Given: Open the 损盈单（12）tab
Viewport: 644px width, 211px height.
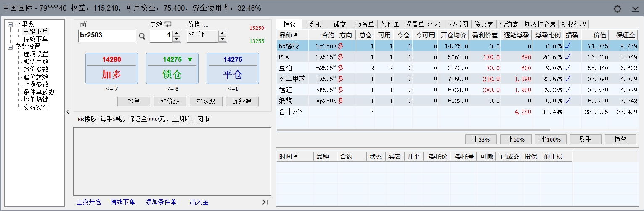Looking at the screenshot, I should click(x=423, y=24).
